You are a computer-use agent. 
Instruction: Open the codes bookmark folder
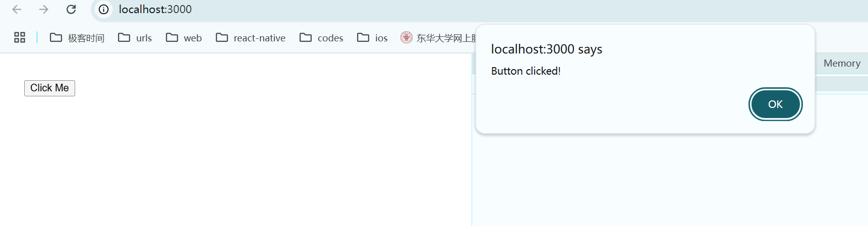(x=321, y=38)
